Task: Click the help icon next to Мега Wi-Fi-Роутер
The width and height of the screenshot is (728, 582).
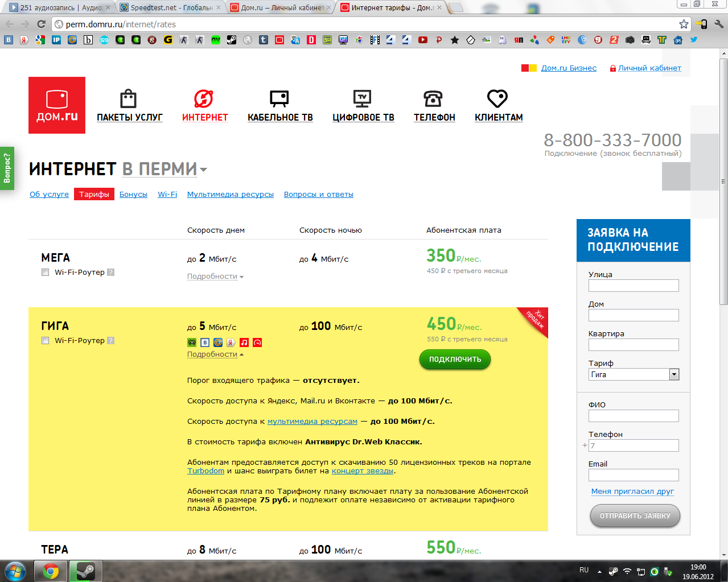Action: 111,272
